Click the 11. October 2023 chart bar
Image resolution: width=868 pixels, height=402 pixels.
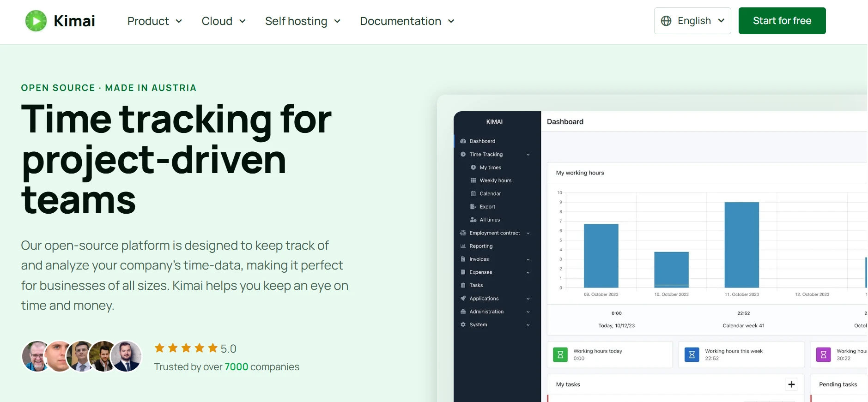[x=741, y=245]
